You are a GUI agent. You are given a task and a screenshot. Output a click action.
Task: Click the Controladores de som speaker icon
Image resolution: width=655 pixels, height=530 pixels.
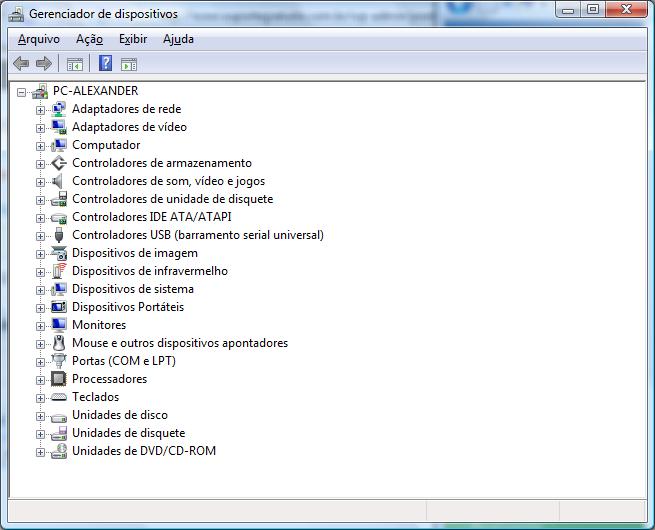tap(59, 181)
